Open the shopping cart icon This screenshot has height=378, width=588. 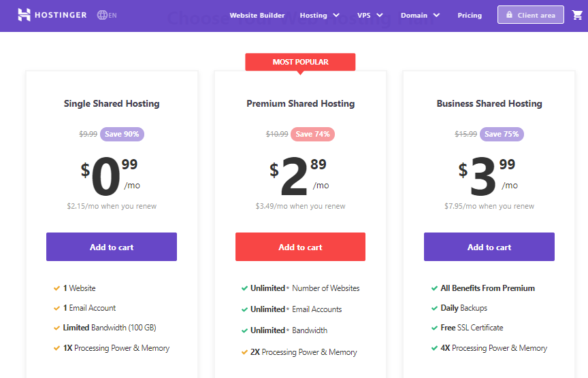click(x=577, y=15)
